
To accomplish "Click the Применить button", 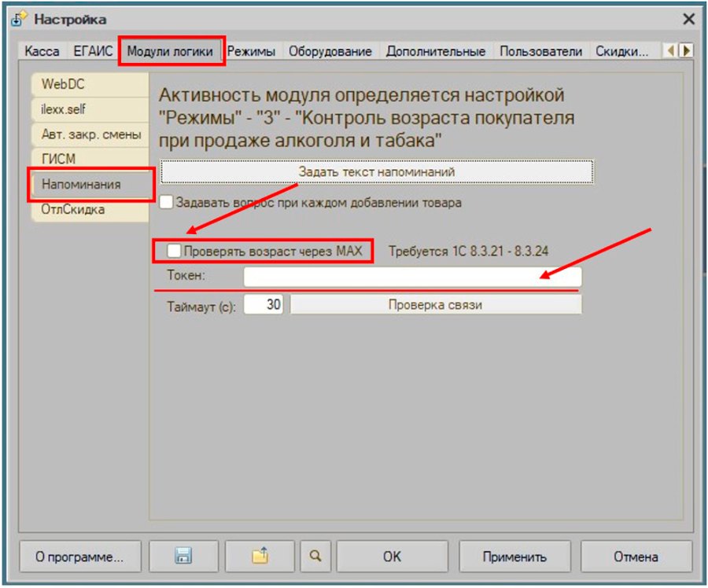I will [514, 556].
